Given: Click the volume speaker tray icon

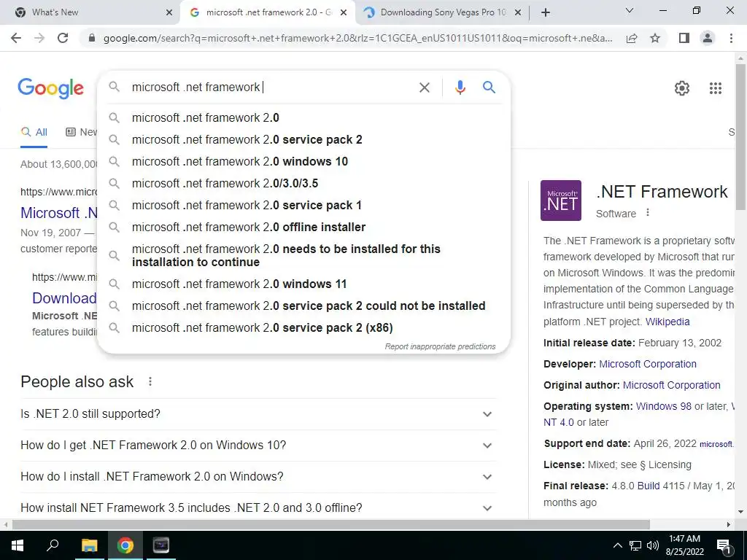Looking at the screenshot, I should (x=653, y=545).
